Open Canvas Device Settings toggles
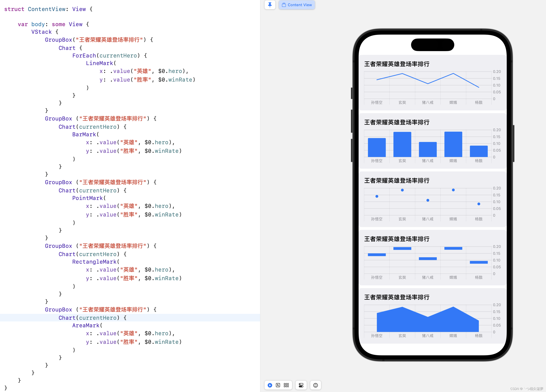 point(301,385)
